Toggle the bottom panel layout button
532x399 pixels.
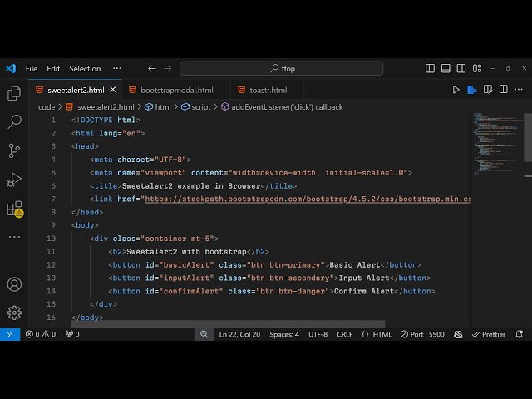[x=446, y=68]
